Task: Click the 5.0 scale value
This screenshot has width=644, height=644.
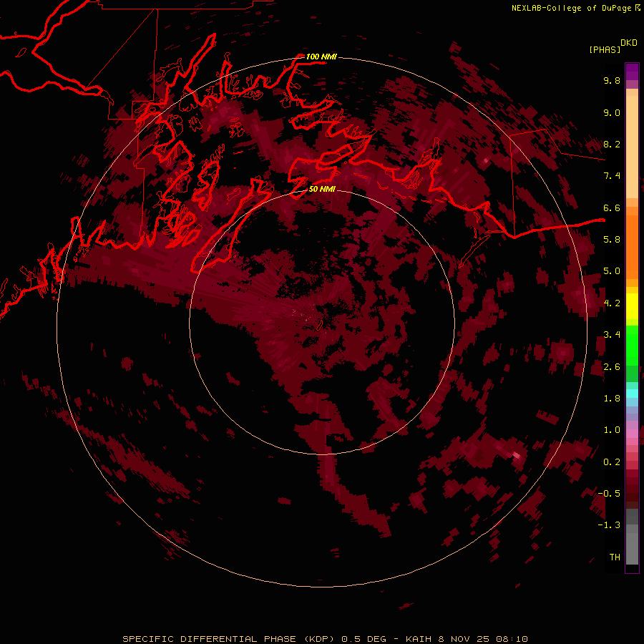Action: coord(612,271)
